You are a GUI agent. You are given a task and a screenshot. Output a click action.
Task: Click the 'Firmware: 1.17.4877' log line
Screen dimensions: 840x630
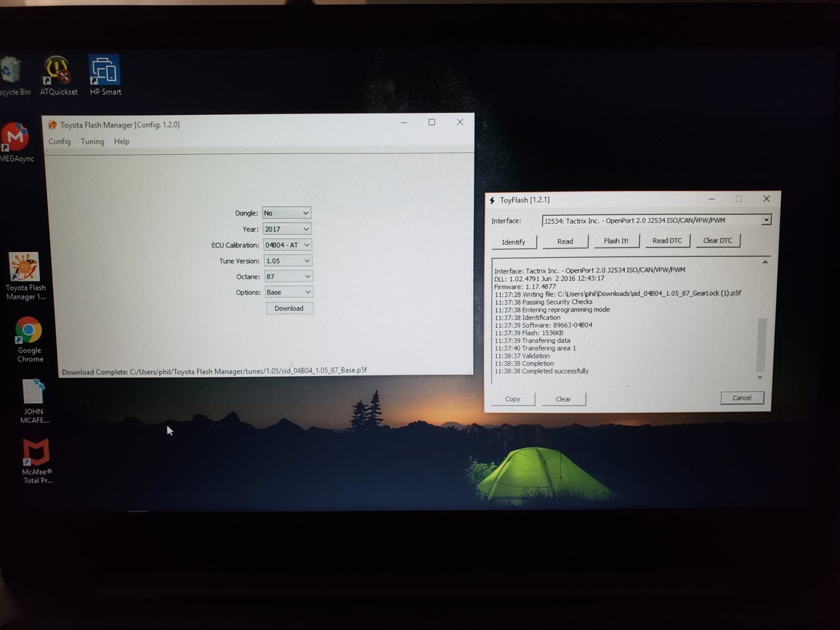click(525, 287)
